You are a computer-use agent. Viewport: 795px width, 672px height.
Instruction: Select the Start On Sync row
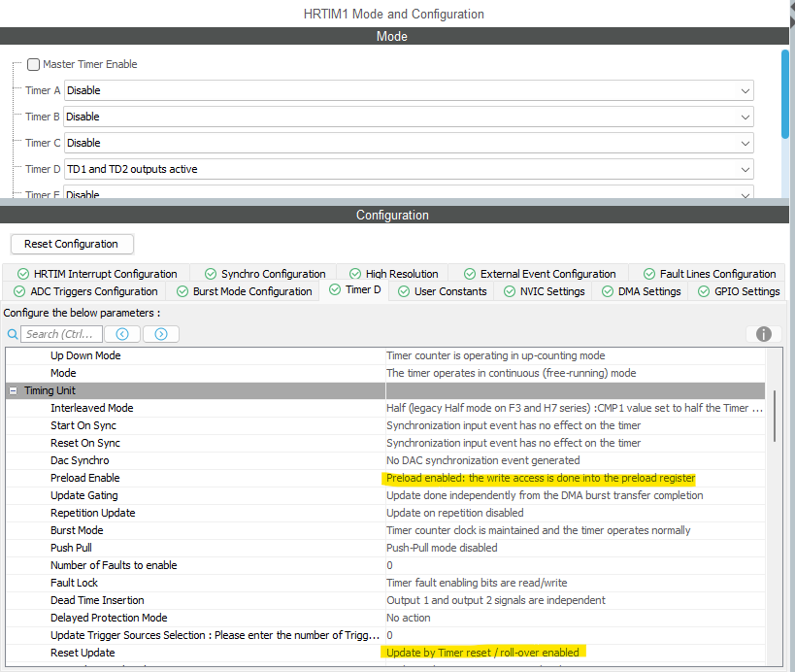[385, 425]
